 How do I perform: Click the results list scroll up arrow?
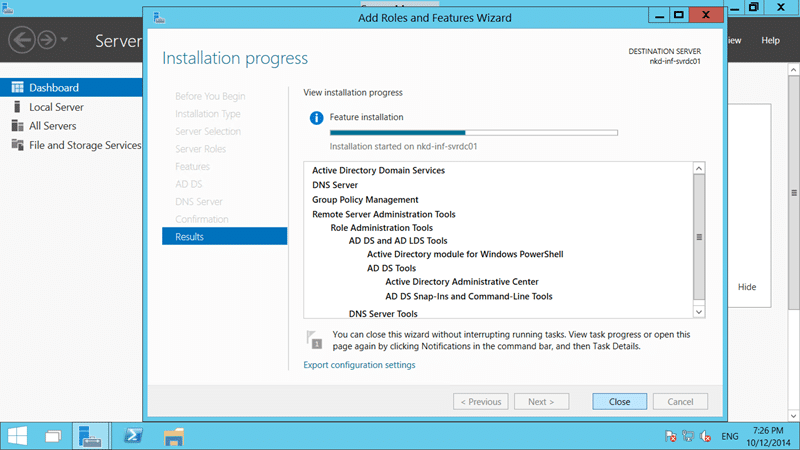point(699,168)
